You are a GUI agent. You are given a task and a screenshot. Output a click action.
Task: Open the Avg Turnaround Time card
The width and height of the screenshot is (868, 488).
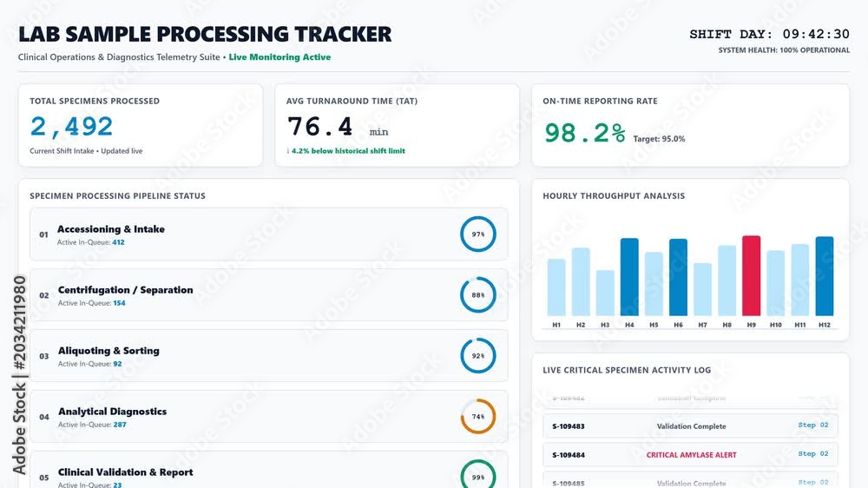[397, 125]
